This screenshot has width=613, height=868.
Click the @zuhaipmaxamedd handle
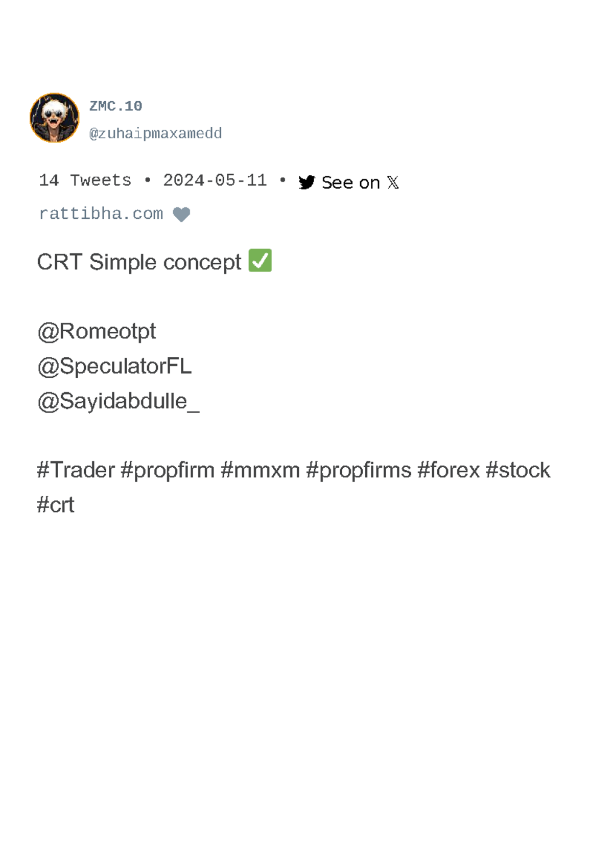[x=155, y=133]
